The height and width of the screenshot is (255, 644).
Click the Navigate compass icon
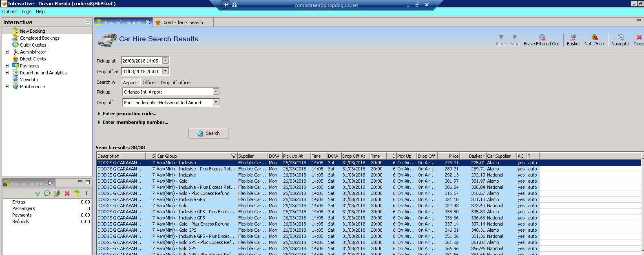tap(620, 37)
